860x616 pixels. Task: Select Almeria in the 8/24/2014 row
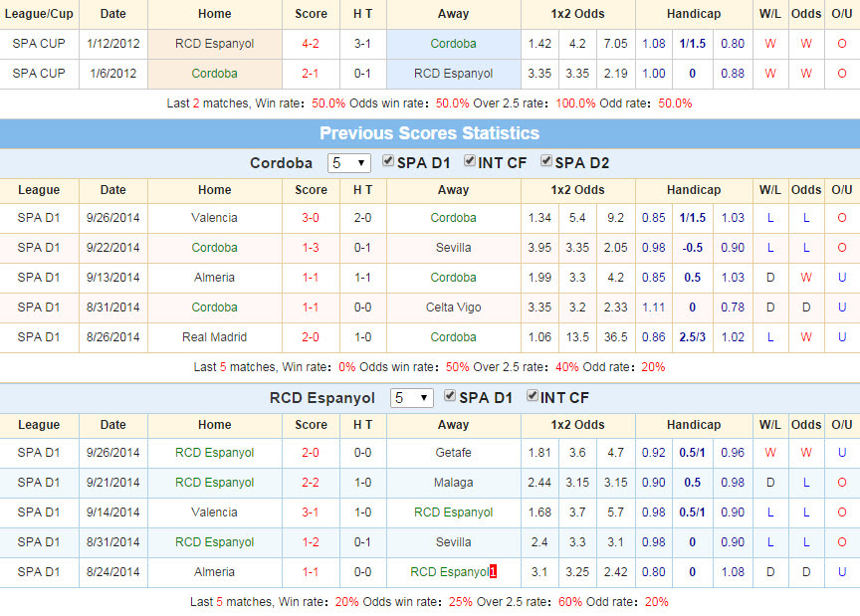click(x=214, y=572)
